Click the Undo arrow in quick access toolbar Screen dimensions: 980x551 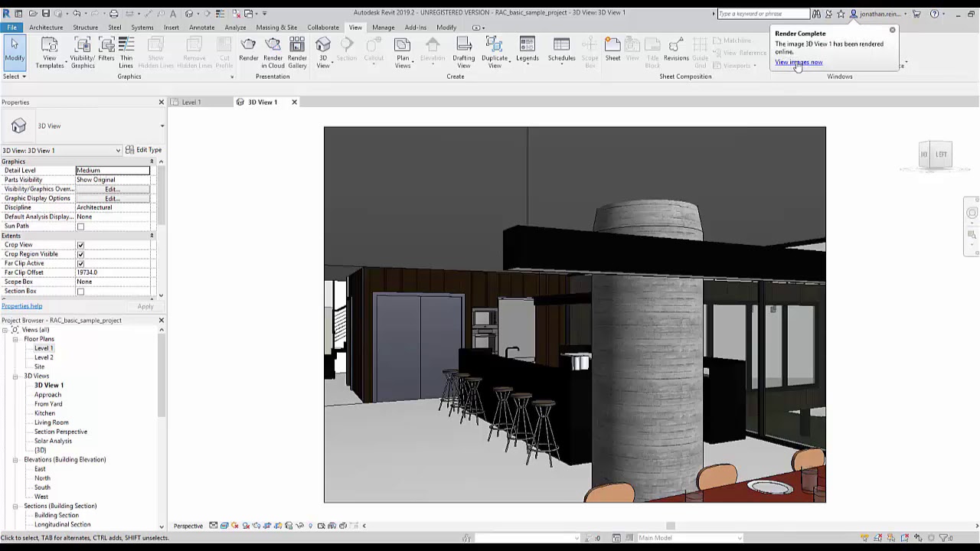(x=77, y=14)
